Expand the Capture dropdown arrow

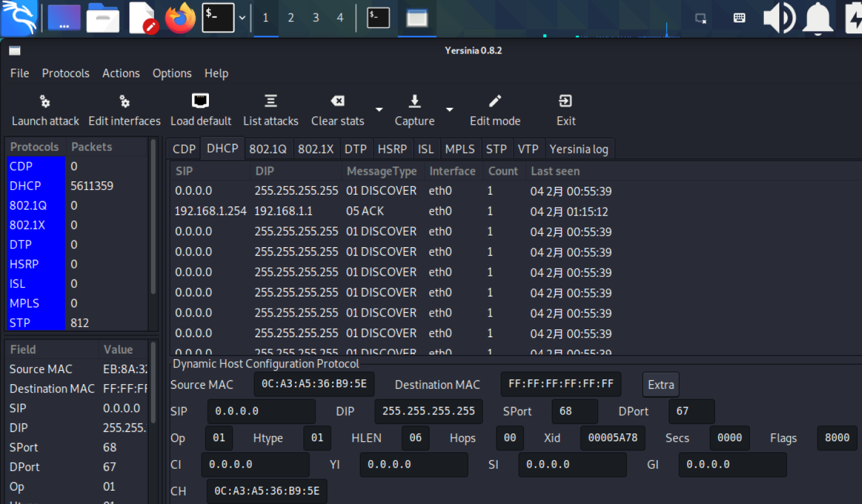click(x=450, y=110)
